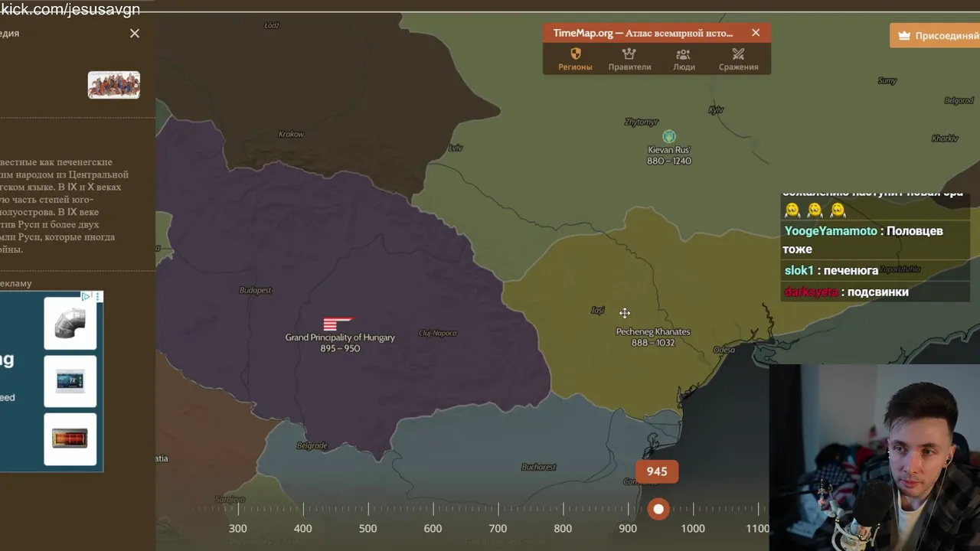Screen dimensions: 980x551
Task: Click the Kharkiv city label
Action: (x=945, y=139)
